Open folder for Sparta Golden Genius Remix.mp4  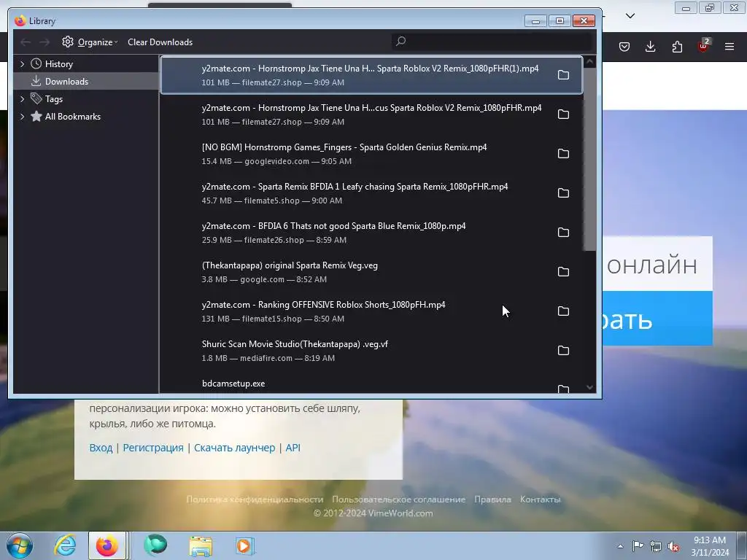(563, 154)
